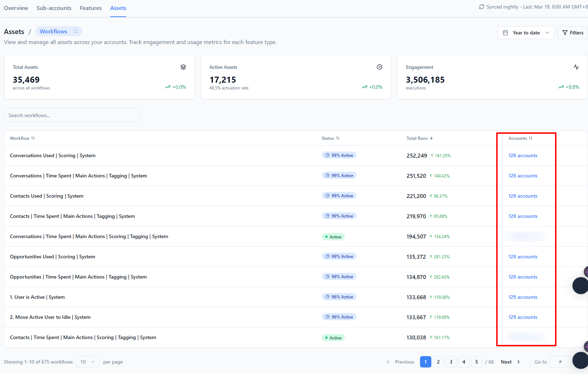The width and height of the screenshot is (588, 374).
Task: Click the layers icon in Total Assets card
Action: coord(183,67)
